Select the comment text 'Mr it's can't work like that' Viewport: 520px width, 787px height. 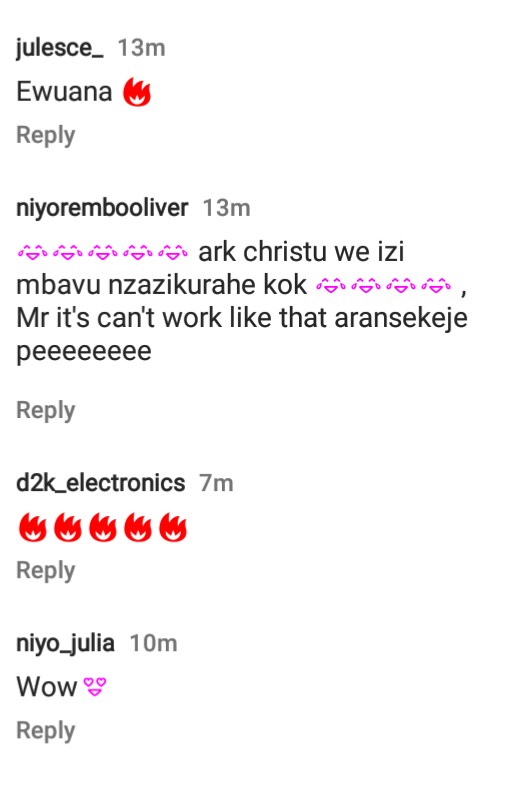click(172, 318)
